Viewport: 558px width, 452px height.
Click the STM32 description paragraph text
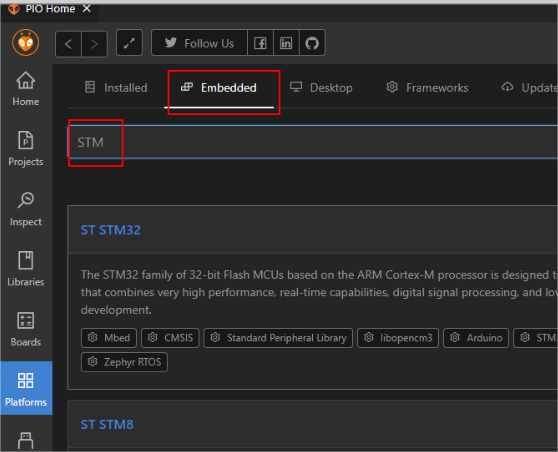coord(319,293)
